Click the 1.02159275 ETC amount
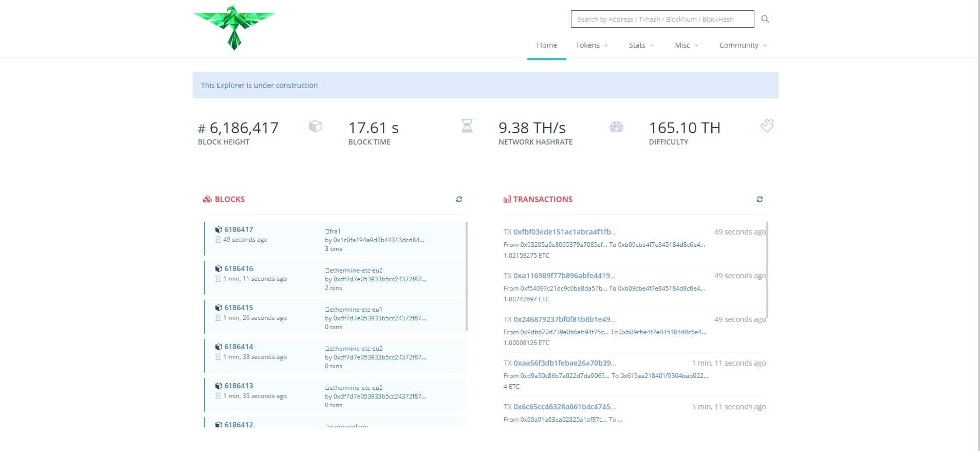 [x=526, y=256]
